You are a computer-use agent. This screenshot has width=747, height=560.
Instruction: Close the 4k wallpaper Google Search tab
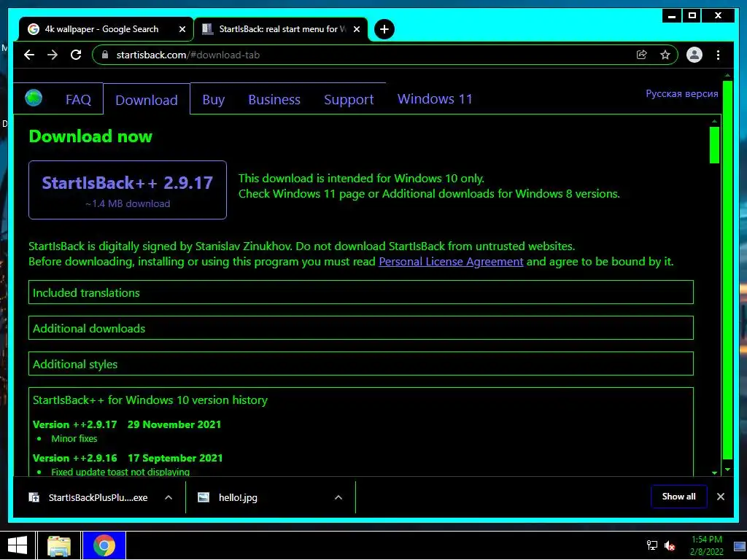pos(182,29)
